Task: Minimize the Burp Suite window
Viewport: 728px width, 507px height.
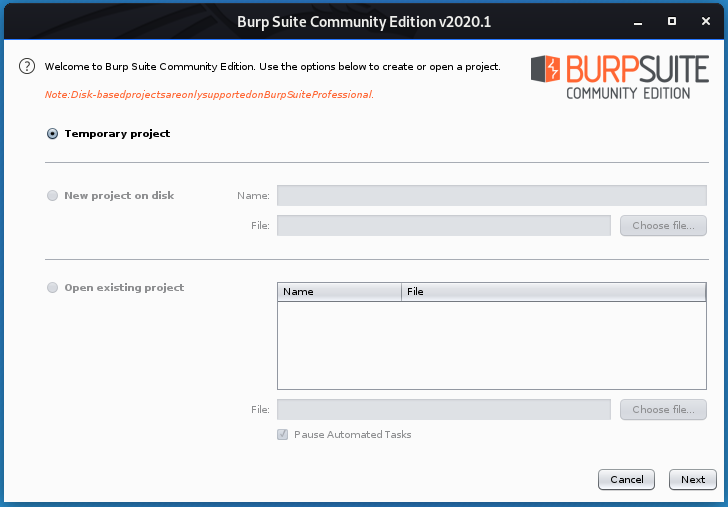Action: (x=638, y=22)
